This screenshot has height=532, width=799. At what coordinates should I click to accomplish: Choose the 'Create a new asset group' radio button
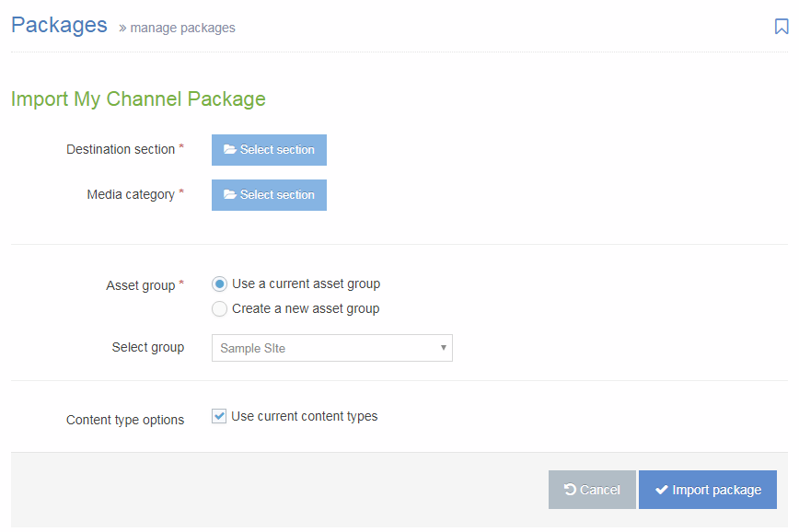[x=219, y=309]
